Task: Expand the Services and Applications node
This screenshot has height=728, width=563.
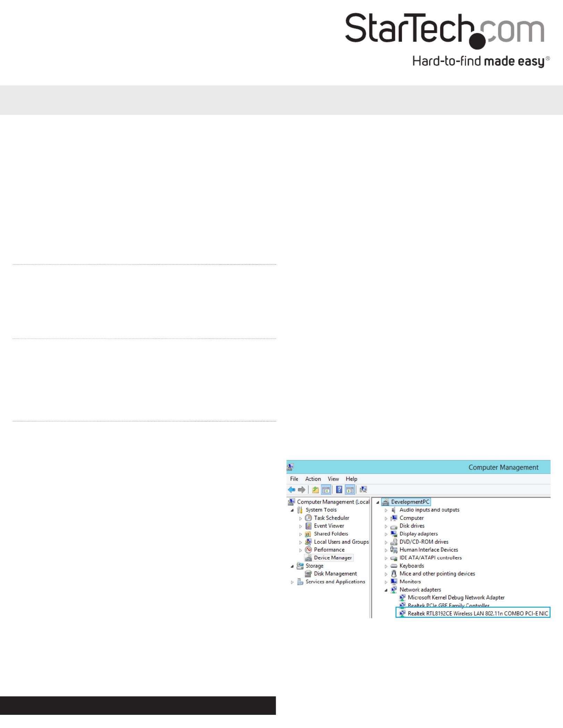Action: 292,582
